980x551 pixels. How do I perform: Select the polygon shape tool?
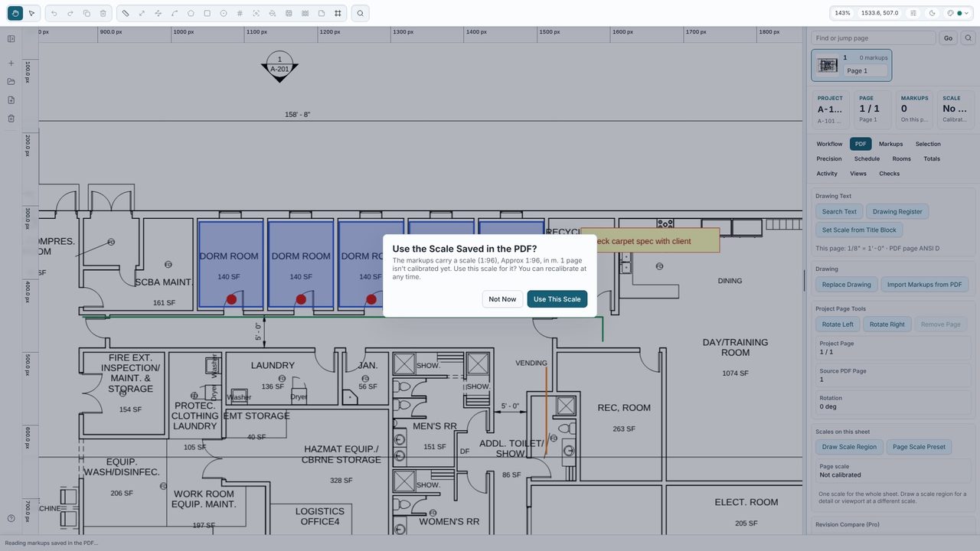coord(191,13)
